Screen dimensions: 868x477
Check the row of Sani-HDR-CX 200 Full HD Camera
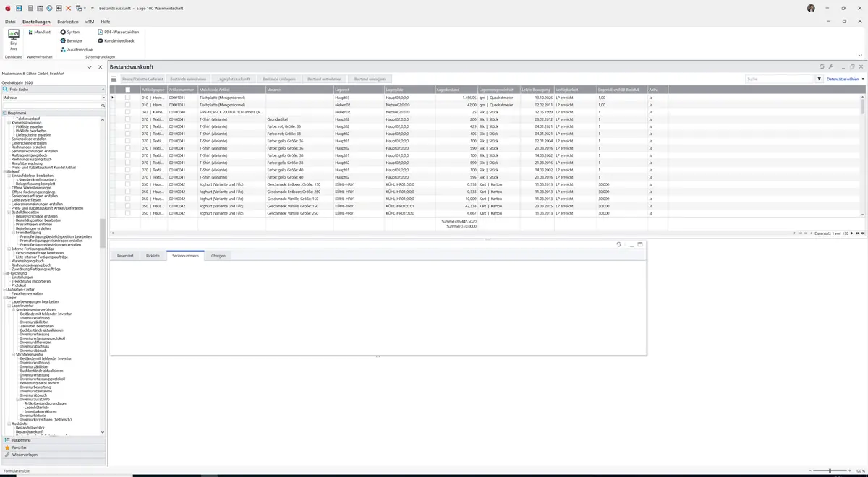[x=128, y=112]
